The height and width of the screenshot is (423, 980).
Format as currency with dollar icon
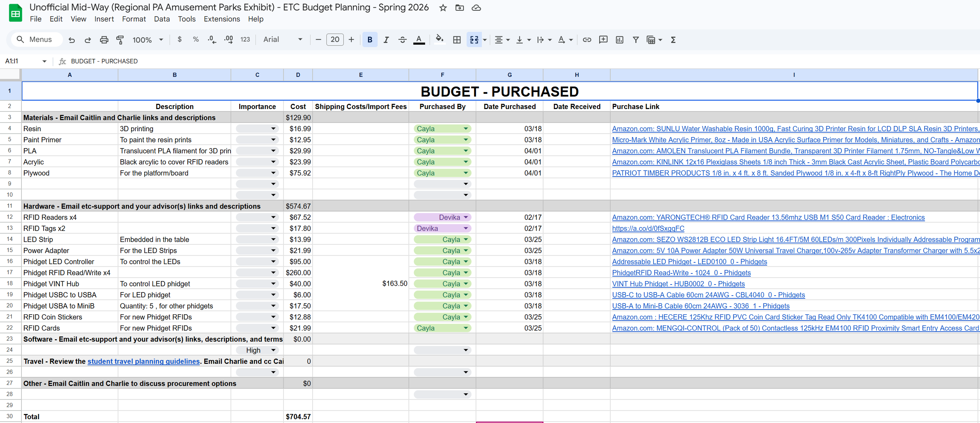tap(180, 39)
